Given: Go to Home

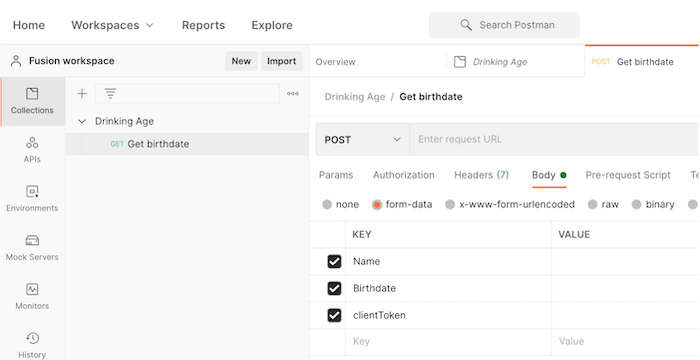Looking at the screenshot, I should [29, 25].
